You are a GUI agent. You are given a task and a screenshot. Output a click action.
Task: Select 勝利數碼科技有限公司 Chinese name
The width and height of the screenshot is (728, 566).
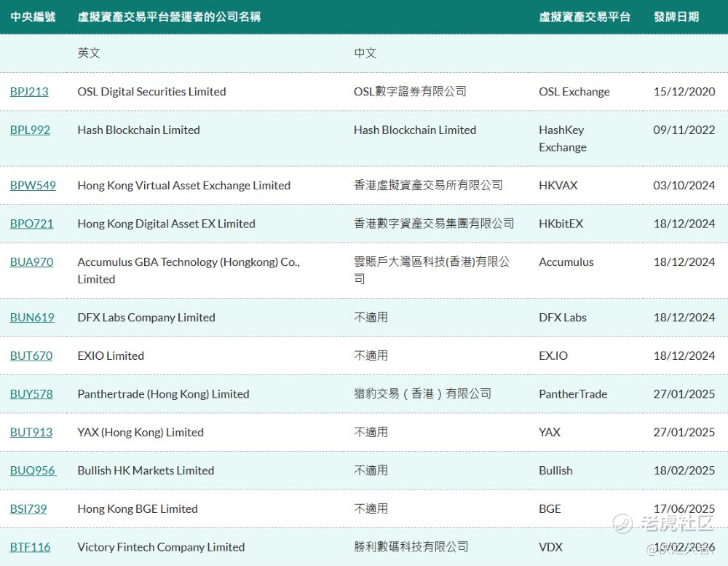tap(411, 547)
